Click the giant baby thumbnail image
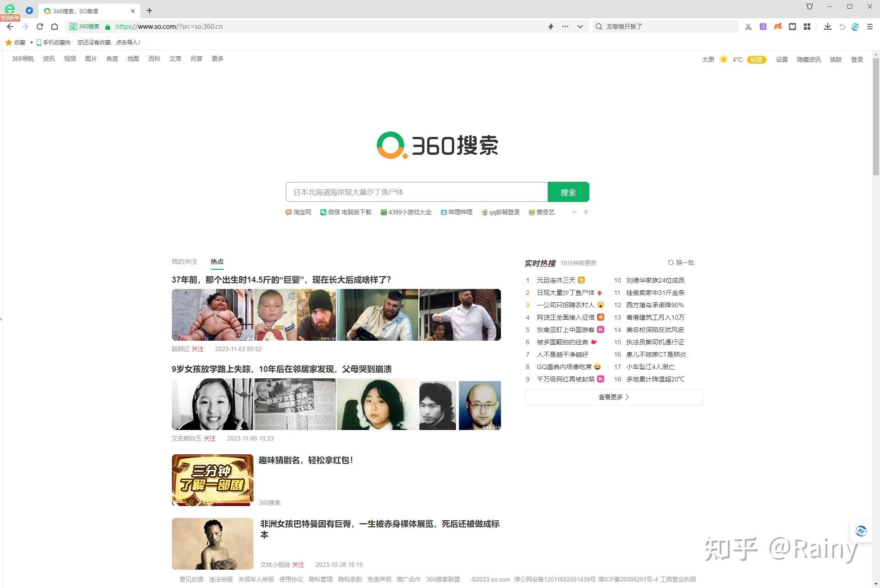 click(212, 315)
